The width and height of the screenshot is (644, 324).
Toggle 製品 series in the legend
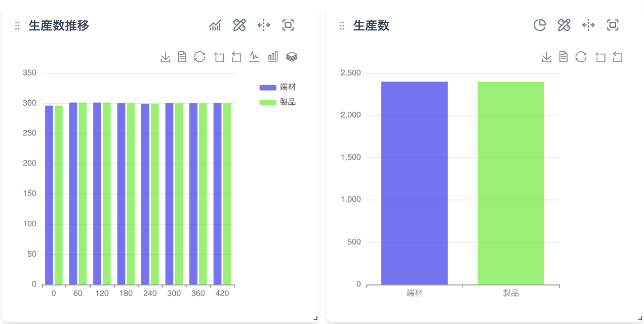tap(277, 102)
